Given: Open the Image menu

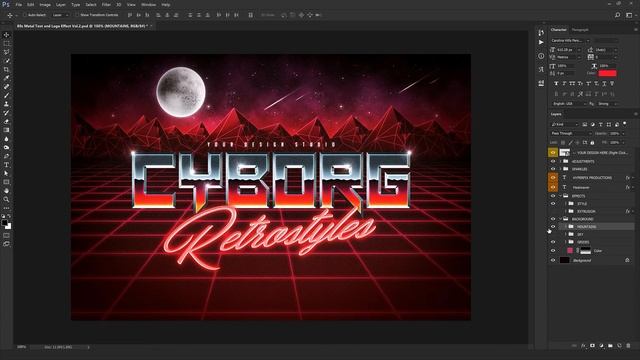Looking at the screenshot, I should click(45, 4).
